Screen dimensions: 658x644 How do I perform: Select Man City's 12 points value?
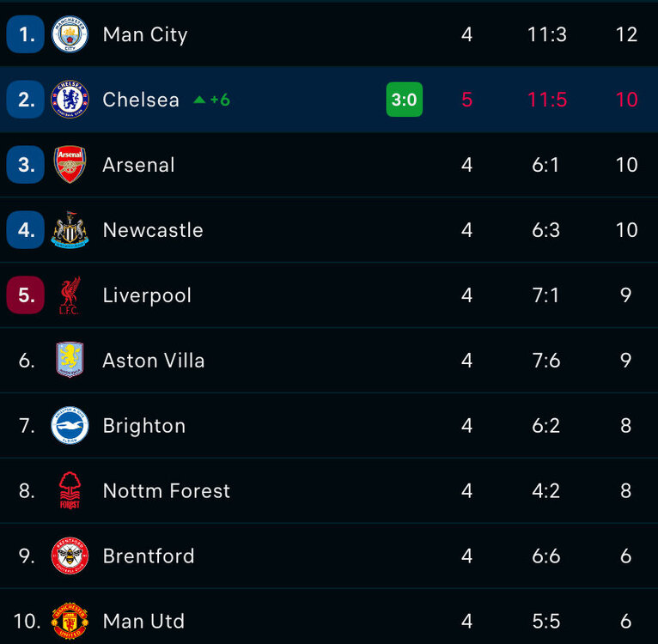(x=626, y=34)
